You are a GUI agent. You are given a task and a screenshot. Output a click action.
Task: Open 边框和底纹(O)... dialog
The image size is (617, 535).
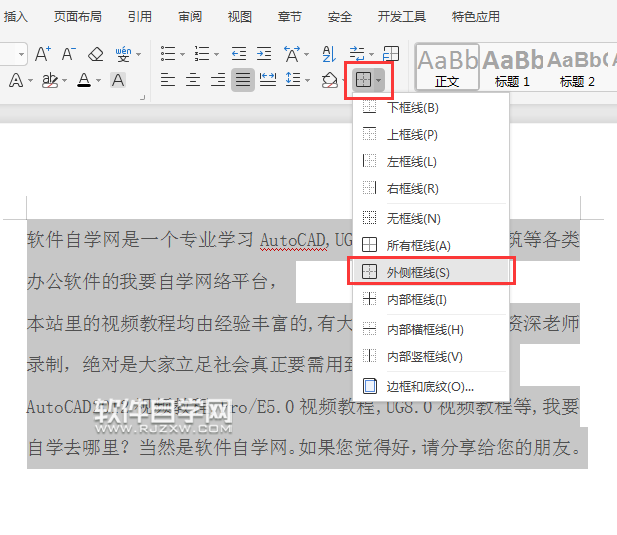click(x=431, y=387)
